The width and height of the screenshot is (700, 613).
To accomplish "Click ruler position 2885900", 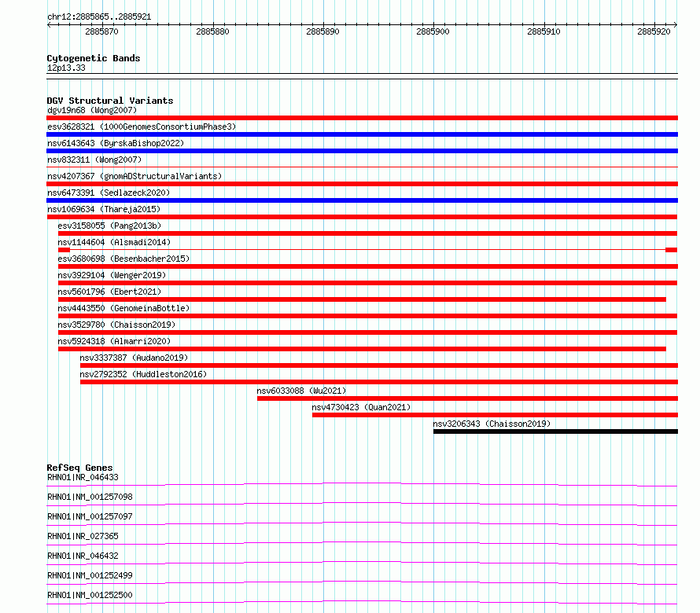I will point(433,31).
